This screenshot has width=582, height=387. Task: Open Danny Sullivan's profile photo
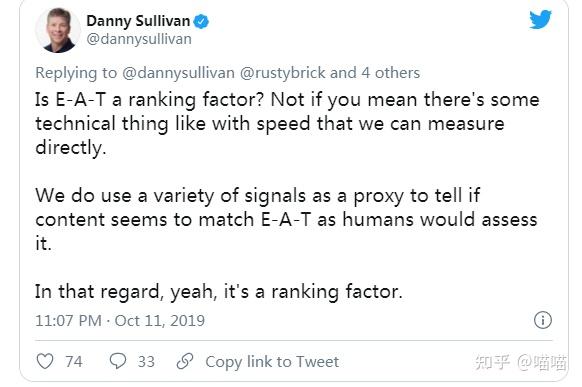58,30
